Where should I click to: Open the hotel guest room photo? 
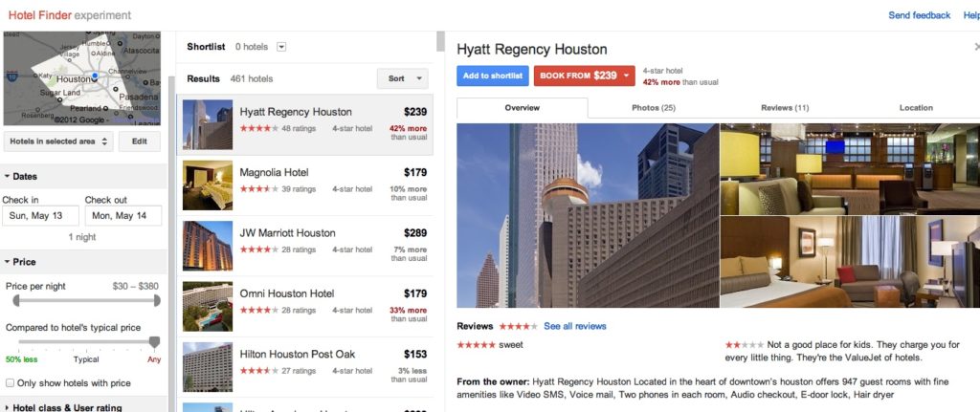click(x=850, y=262)
